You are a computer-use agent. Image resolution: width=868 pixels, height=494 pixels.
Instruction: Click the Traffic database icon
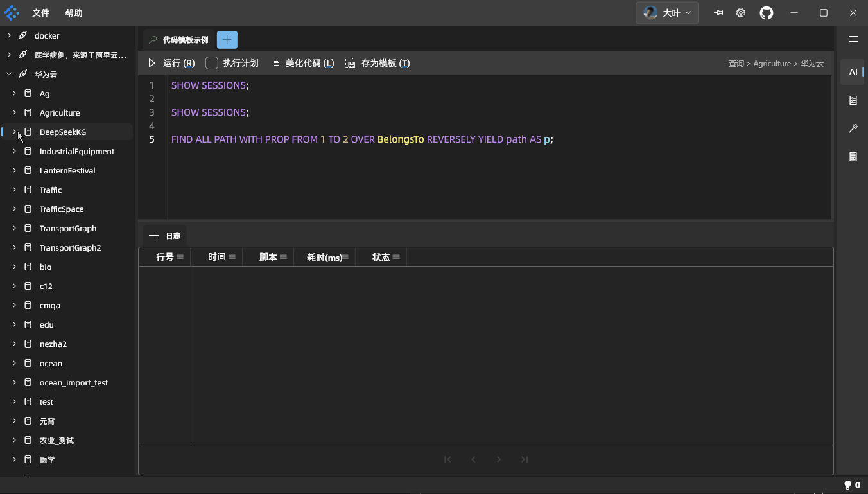(28, 190)
